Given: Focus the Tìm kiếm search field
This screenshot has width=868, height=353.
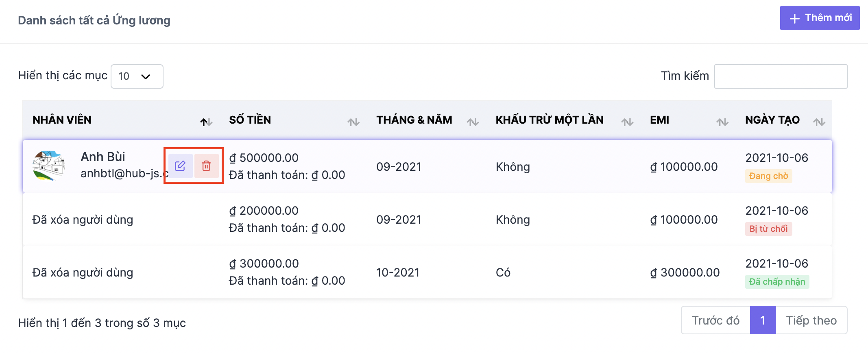Looking at the screenshot, I should (x=781, y=76).
